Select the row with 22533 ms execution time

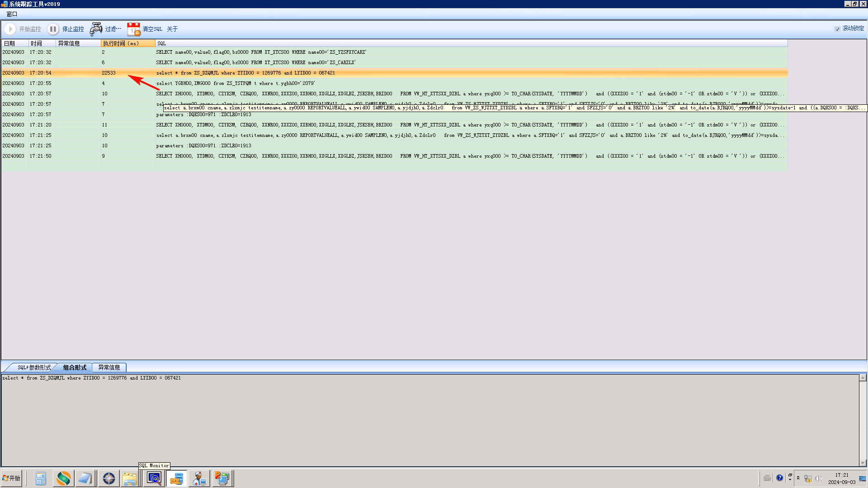(108, 73)
